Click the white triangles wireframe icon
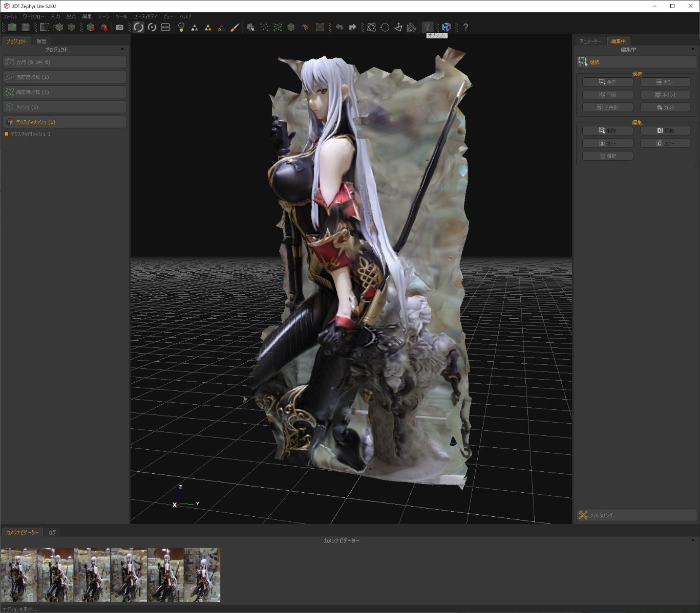This screenshot has width=700, height=613. [x=195, y=27]
